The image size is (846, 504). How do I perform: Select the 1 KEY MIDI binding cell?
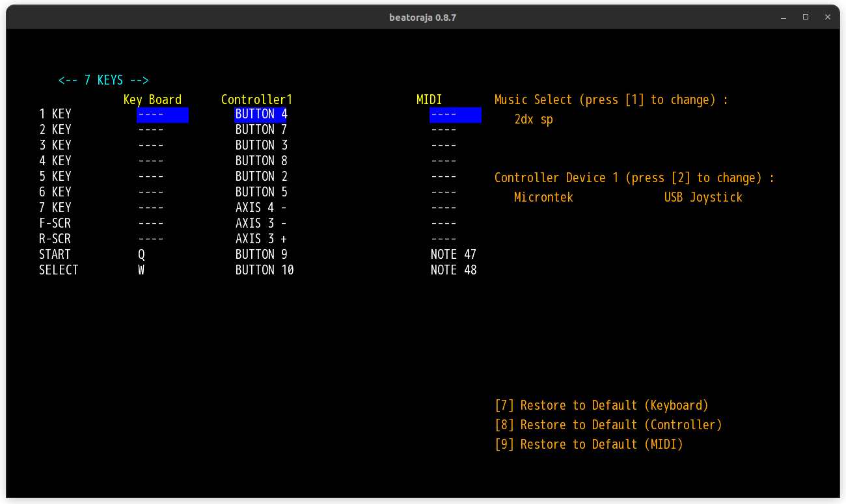pos(455,115)
